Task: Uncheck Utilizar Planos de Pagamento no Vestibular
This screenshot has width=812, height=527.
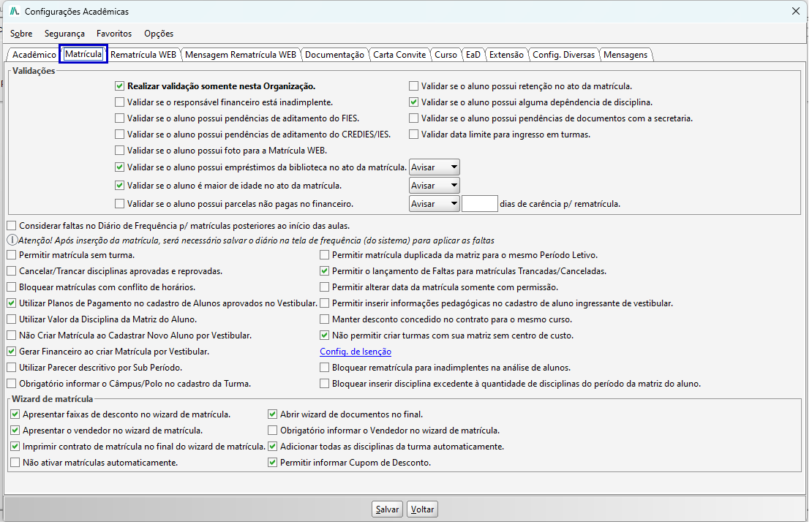Action: click(x=12, y=303)
